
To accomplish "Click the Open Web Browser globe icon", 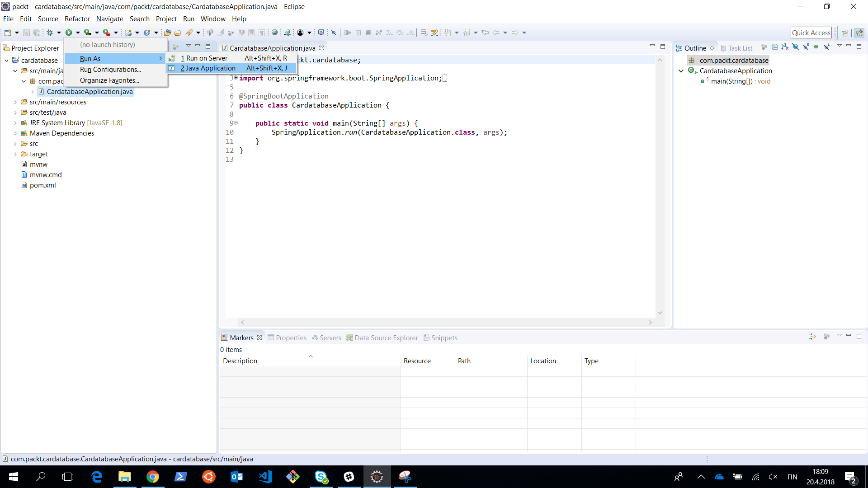I will [x=274, y=33].
